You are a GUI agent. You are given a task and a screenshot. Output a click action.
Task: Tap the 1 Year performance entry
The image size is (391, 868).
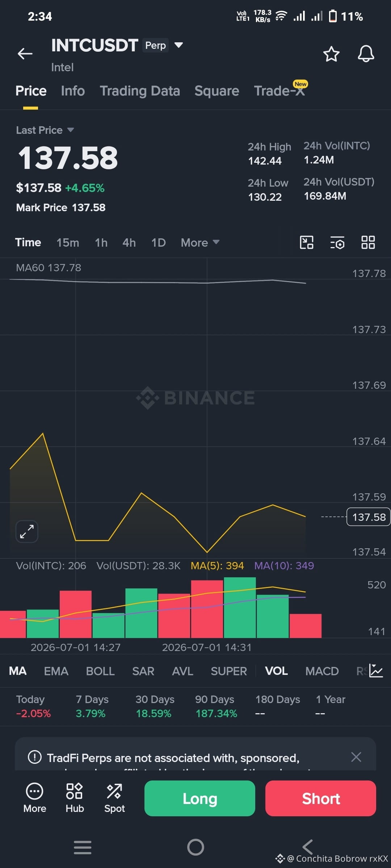331,706
